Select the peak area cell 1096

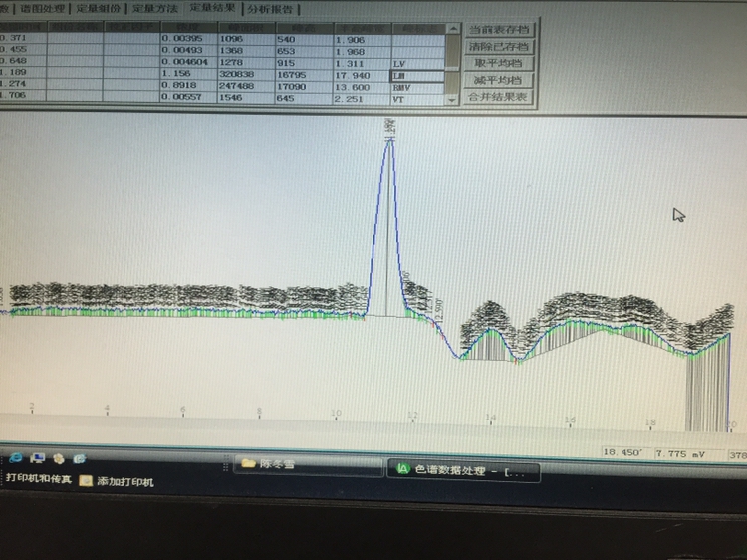[x=246, y=39]
